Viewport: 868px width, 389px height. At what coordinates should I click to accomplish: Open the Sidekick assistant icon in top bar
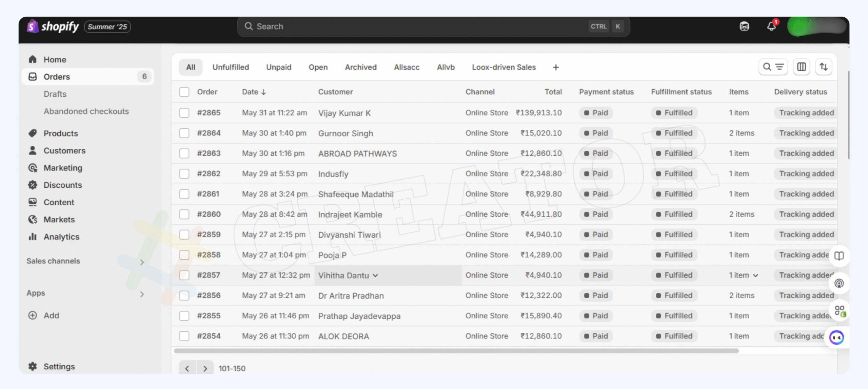(x=744, y=26)
